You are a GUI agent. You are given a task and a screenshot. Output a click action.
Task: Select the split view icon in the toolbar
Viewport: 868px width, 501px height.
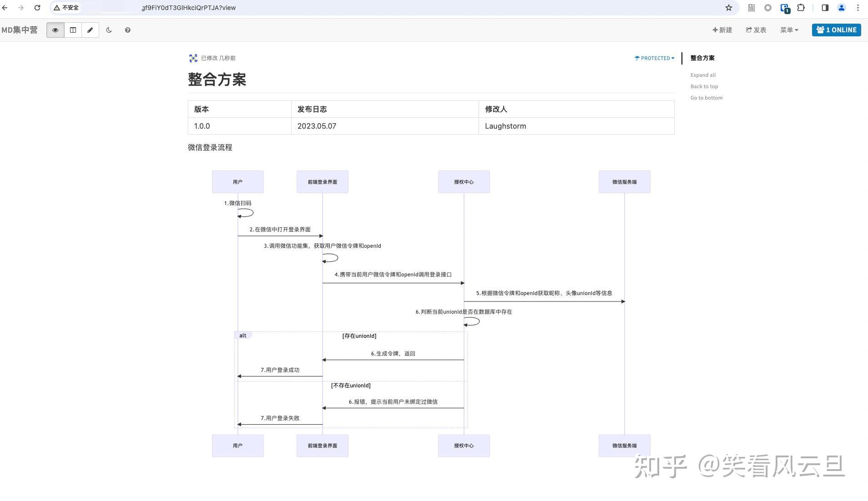coord(72,30)
